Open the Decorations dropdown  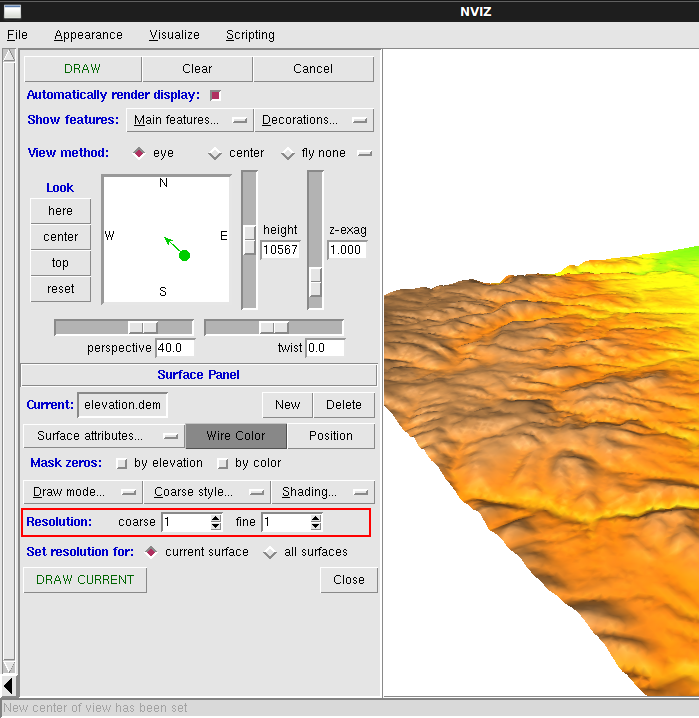(x=313, y=120)
